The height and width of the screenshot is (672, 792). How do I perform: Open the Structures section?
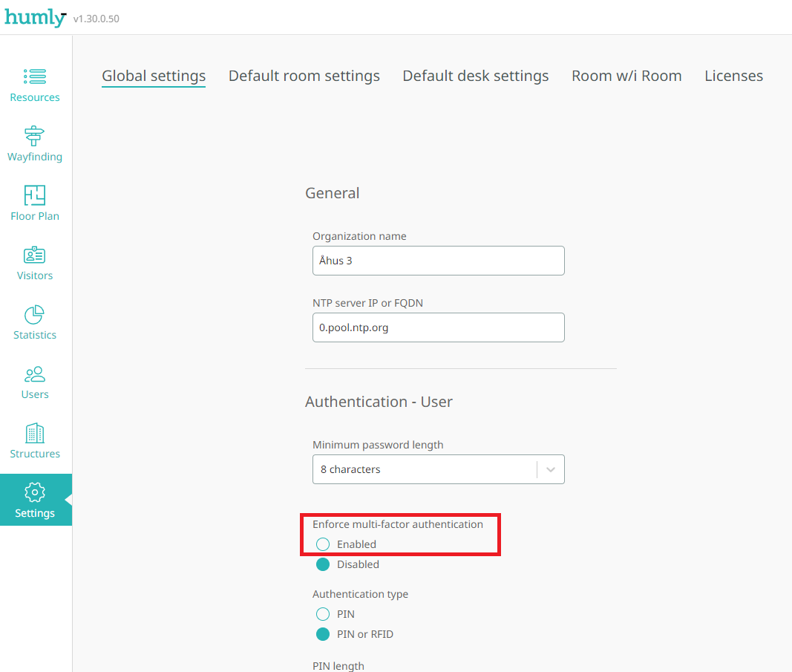(34, 440)
